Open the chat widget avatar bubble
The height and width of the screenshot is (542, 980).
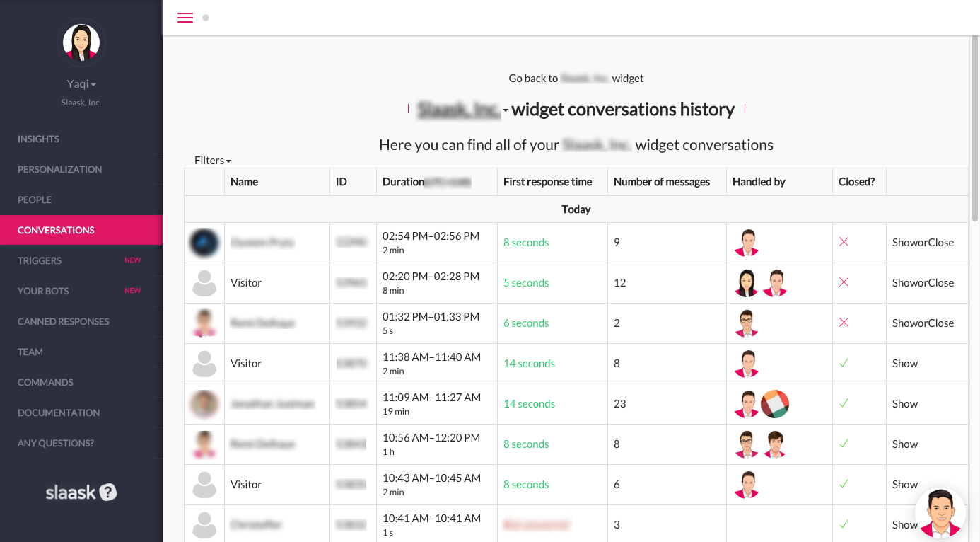940,514
